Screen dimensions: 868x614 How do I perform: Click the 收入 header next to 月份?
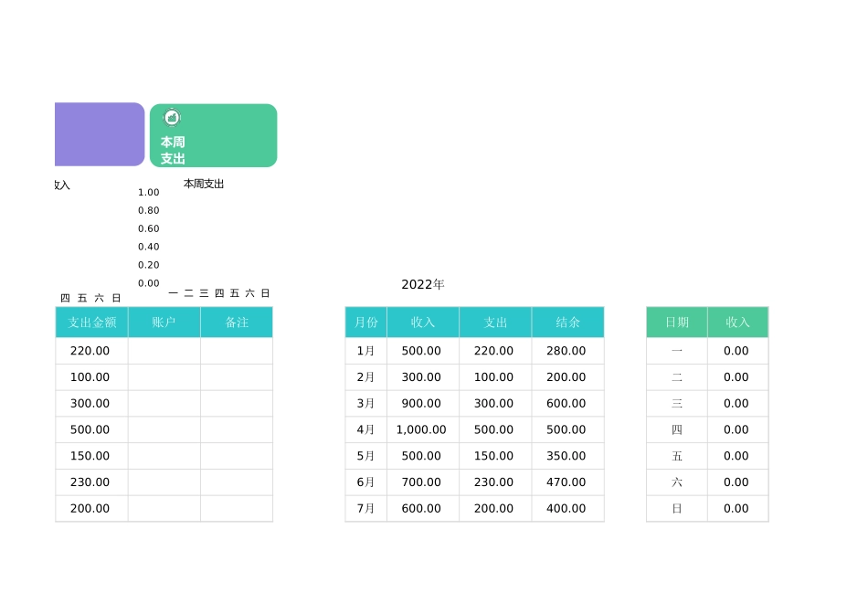(x=423, y=323)
